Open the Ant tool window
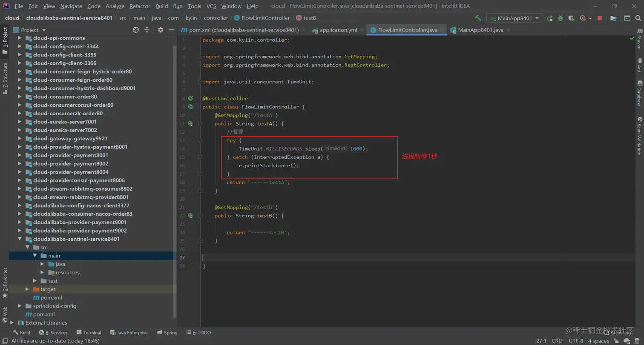Viewport: 644px width, 345px height. tap(639, 65)
